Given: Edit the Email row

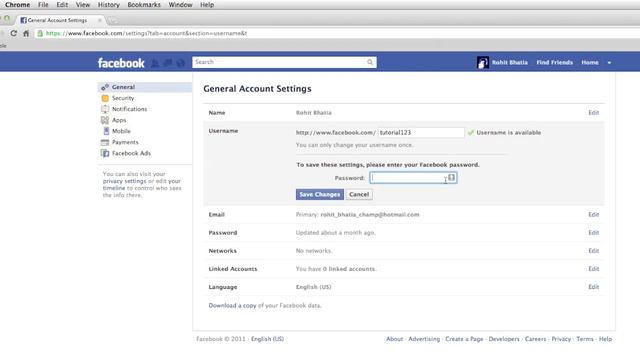Looking at the screenshot, I should (593, 215).
